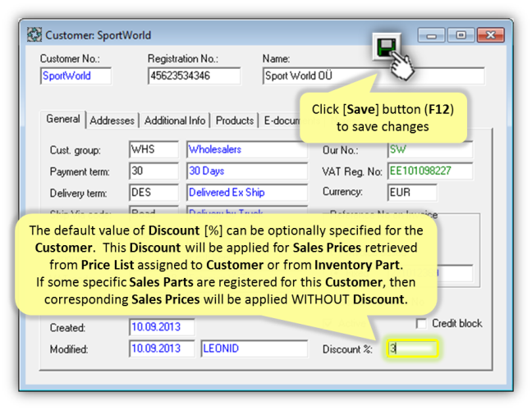
Task: Click the Delivery term code field DES
Action: click(x=154, y=193)
